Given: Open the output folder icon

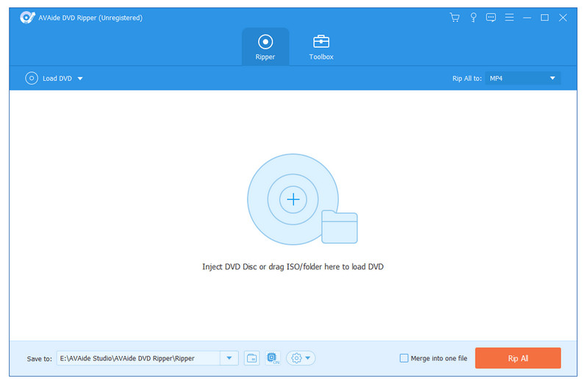Looking at the screenshot, I should [x=251, y=358].
